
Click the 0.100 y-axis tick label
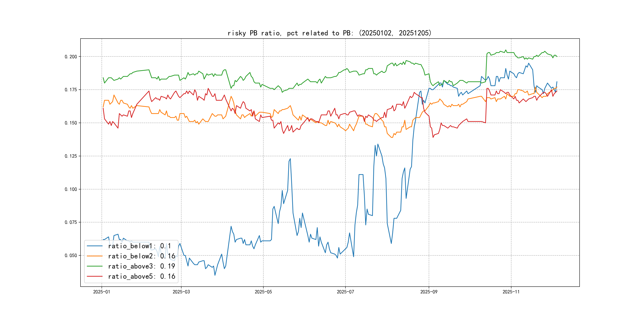point(71,189)
